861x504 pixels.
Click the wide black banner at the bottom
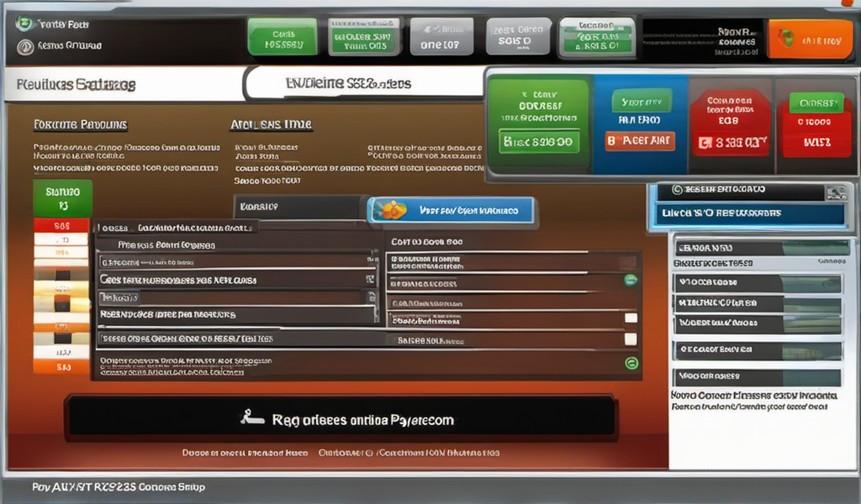click(341, 417)
